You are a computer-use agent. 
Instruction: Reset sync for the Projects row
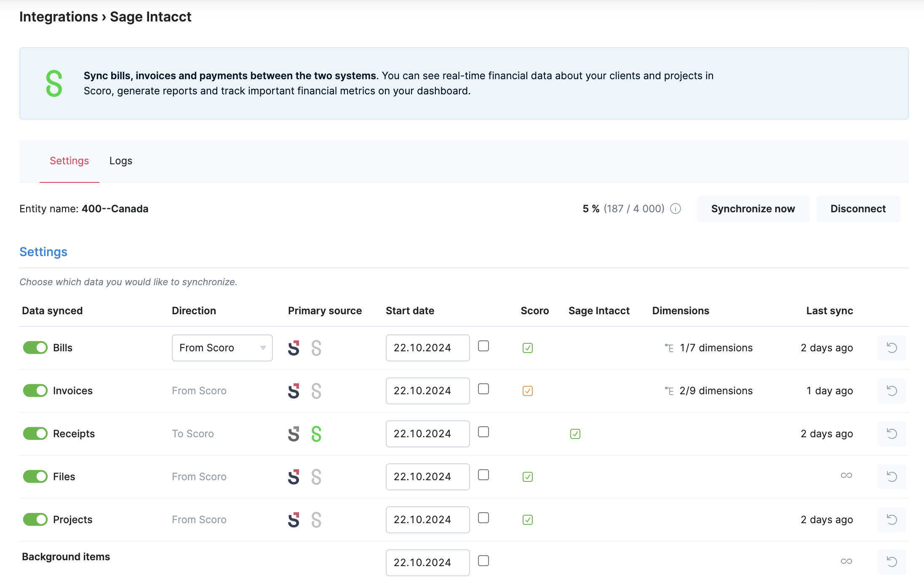click(892, 520)
